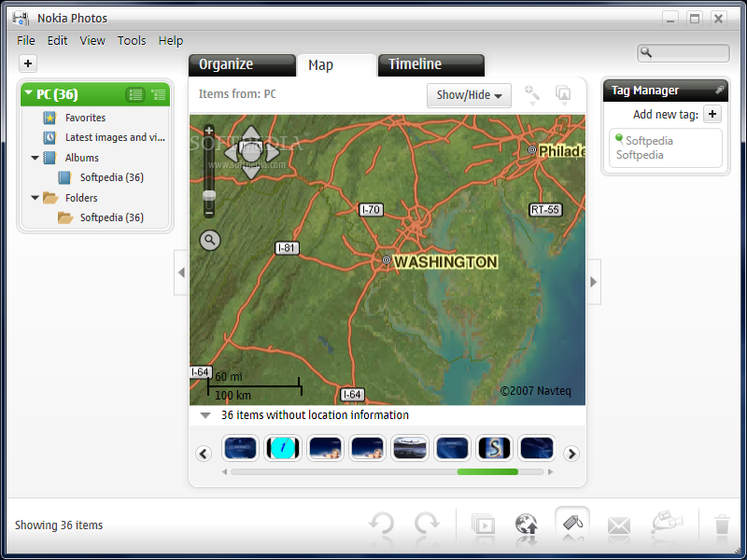747x560 pixels.
Task: Pan the map down with arrow
Action: (x=251, y=171)
